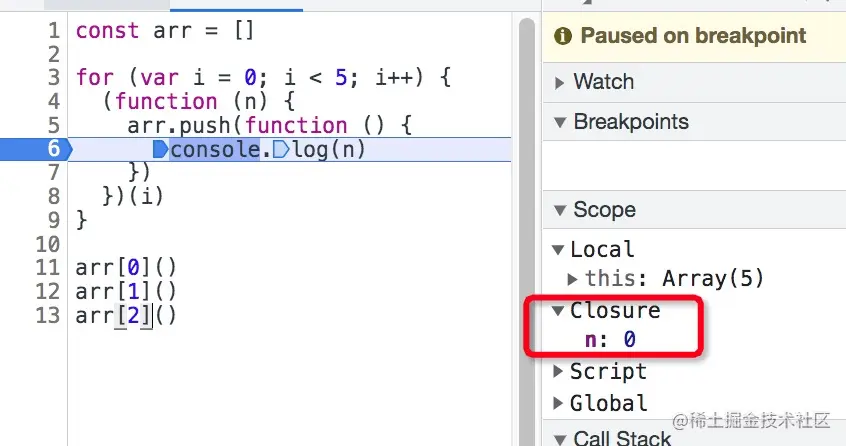Collapse the Scope section arrow
The width and height of the screenshot is (846, 446).
coord(560,210)
